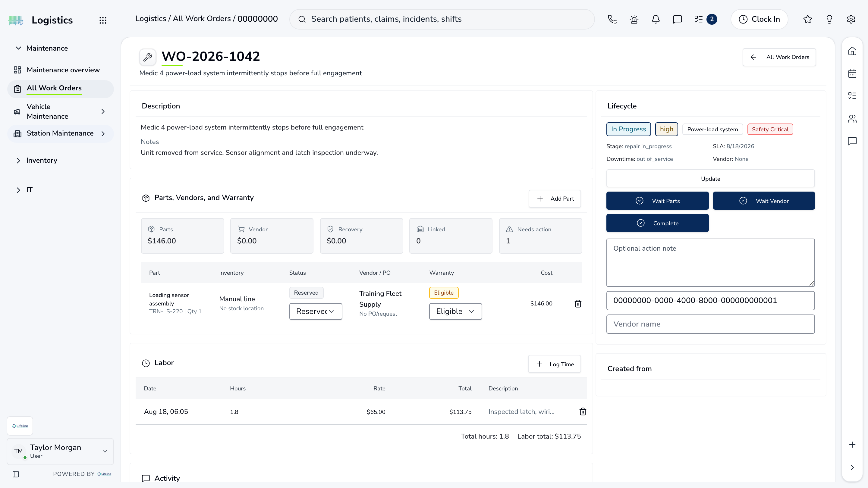Click the Clock In button

point(759,19)
